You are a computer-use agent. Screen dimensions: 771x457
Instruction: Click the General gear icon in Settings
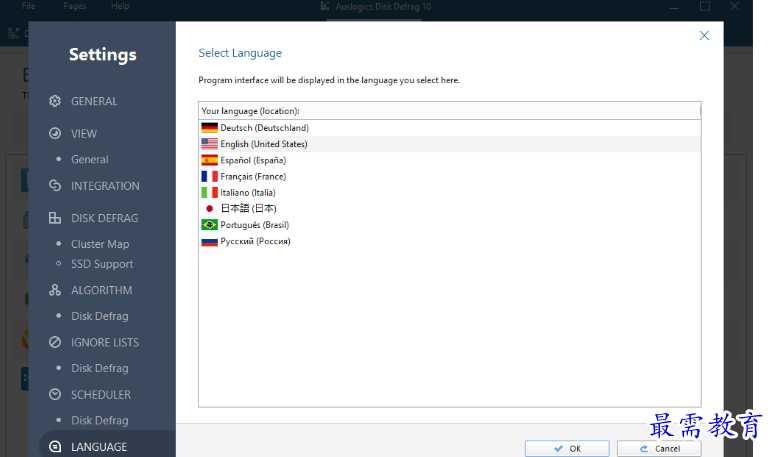pyautogui.click(x=55, y=101)
